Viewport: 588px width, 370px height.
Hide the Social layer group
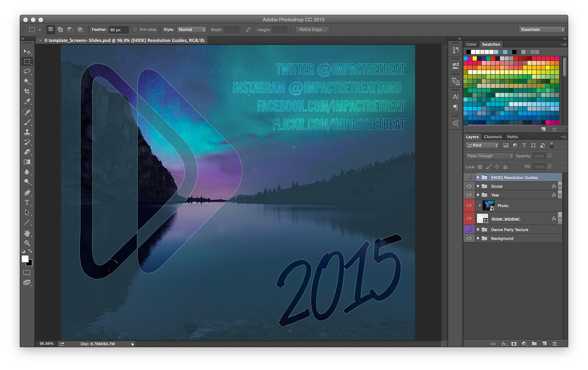[469, 186]
